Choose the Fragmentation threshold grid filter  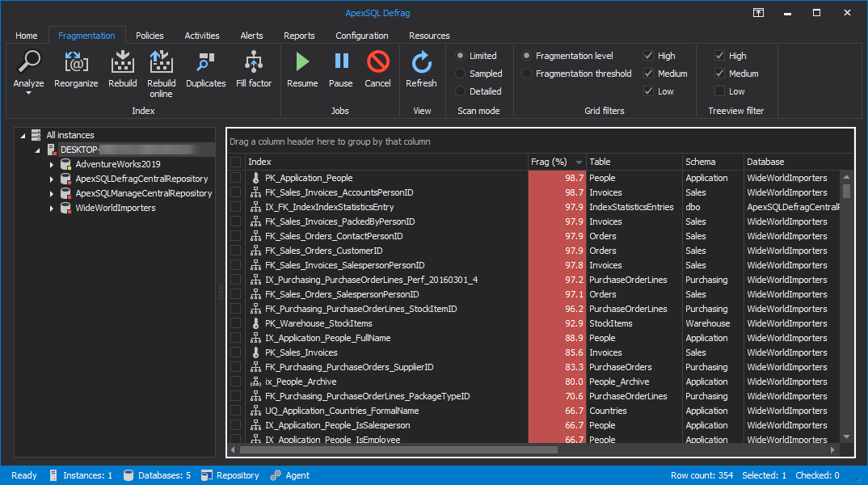coord(526,73)
